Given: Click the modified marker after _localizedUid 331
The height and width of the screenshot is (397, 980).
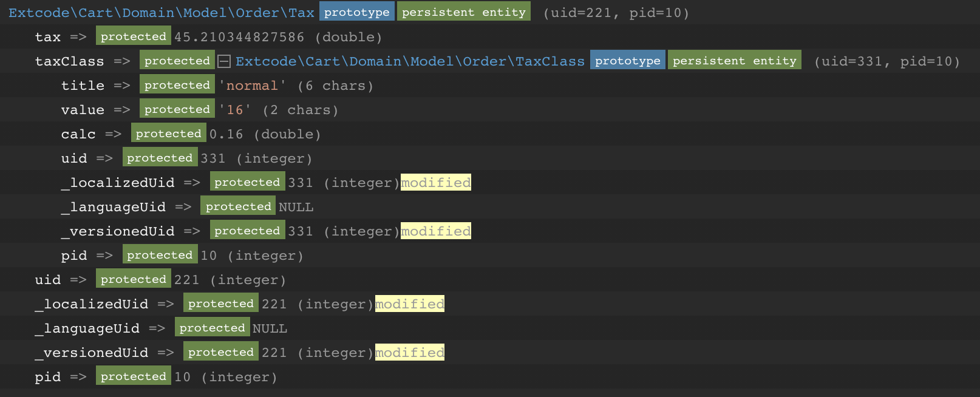Looking at the screenshot, I should [436, 182].
